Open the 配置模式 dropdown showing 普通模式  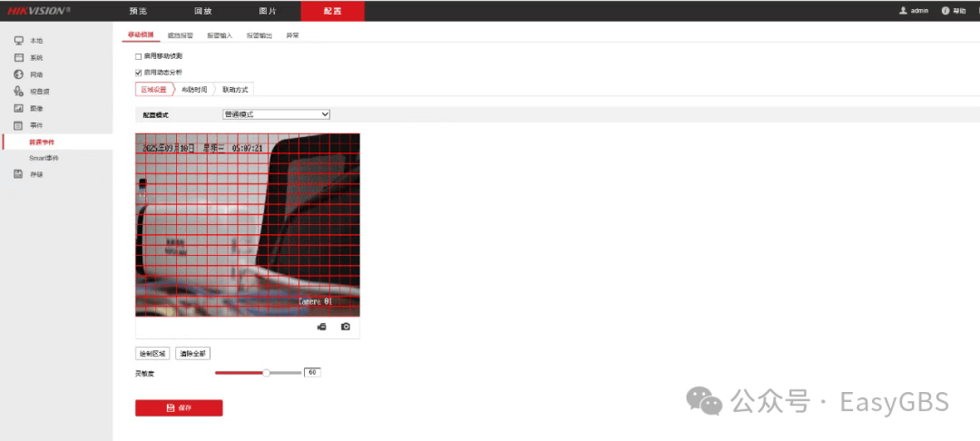(x=276, y=115)
